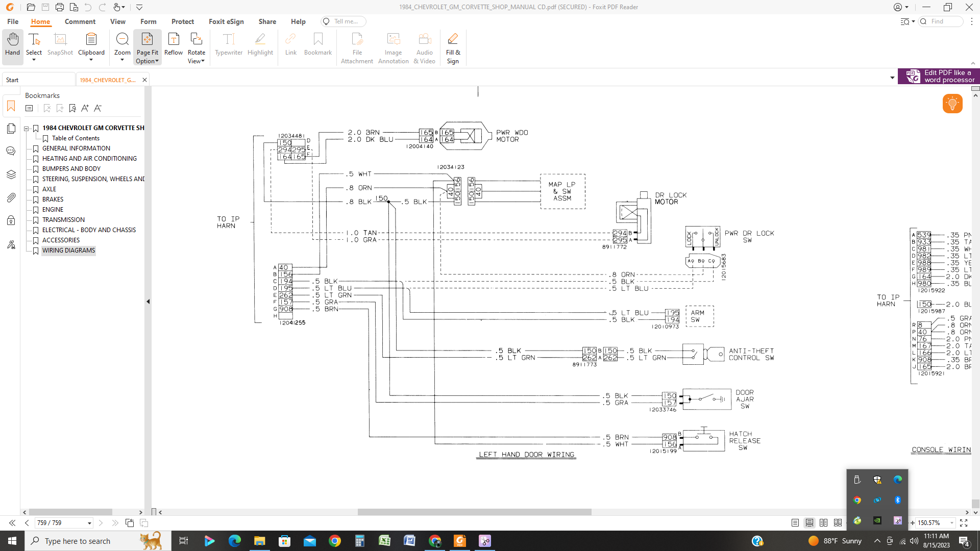Click the Reflow tool
The height and width of the screenshot is (551, 980).
[x=173, y=45]
